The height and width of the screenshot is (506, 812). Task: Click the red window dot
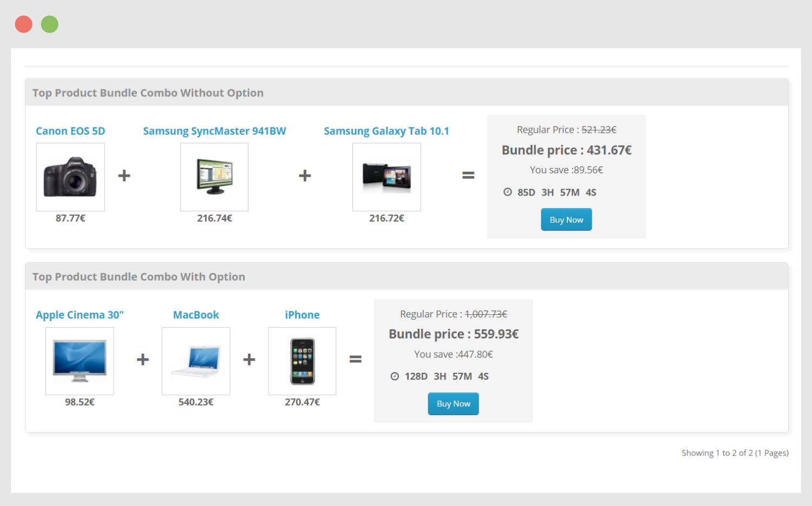pyautogui.click(x=24, y=24)
